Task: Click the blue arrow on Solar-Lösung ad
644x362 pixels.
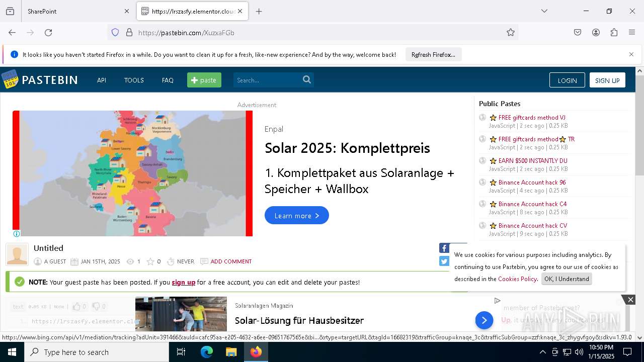Action: tap(484, 320)
